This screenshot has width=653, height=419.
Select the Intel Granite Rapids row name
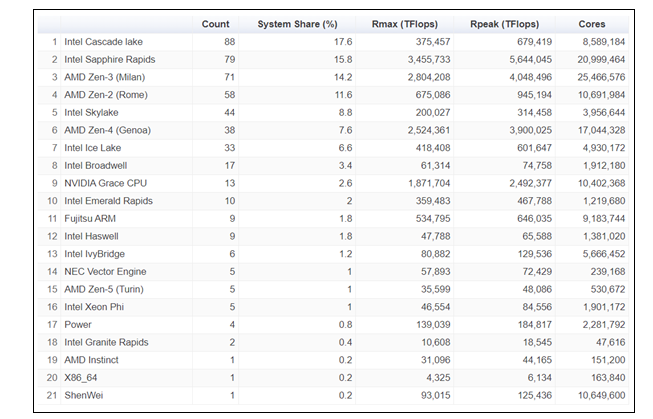pyautogui.click(x=106, y=342)
